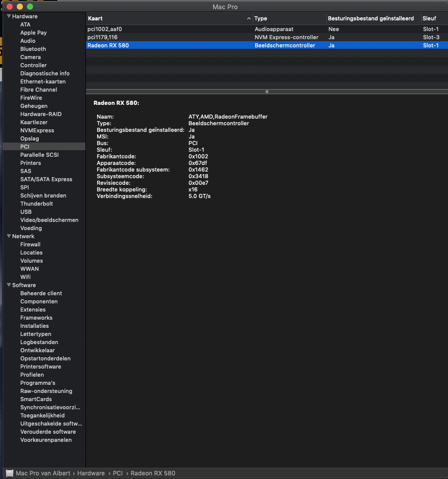Select Audio in the sidebar
Viewport: 448px width, 479px height.
point(28,41)
